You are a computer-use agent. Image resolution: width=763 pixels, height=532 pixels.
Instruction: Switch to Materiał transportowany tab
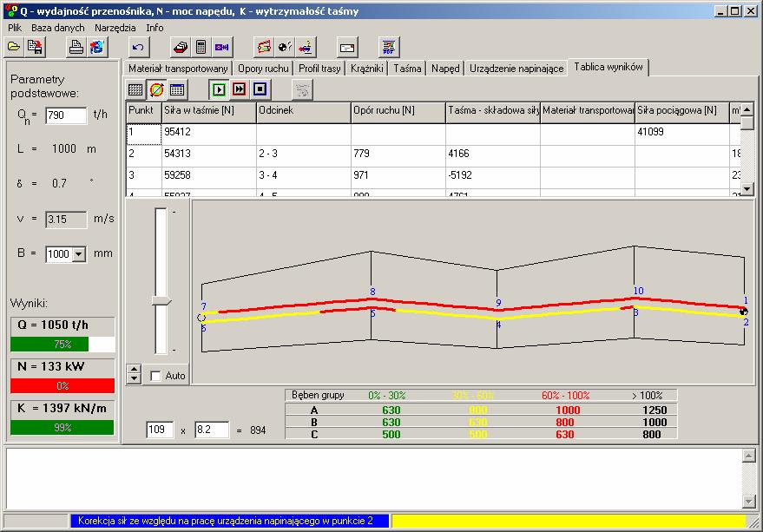(178, 69)
